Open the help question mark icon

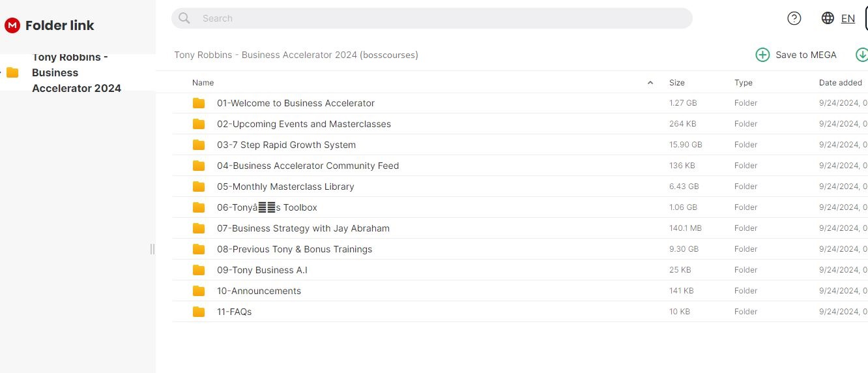tap(794, 18)
